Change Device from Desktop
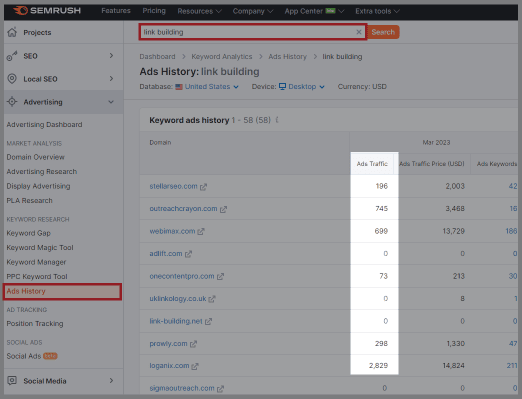Image resolution: width=522 pixels, height=399 pixels. click(306, 87)
